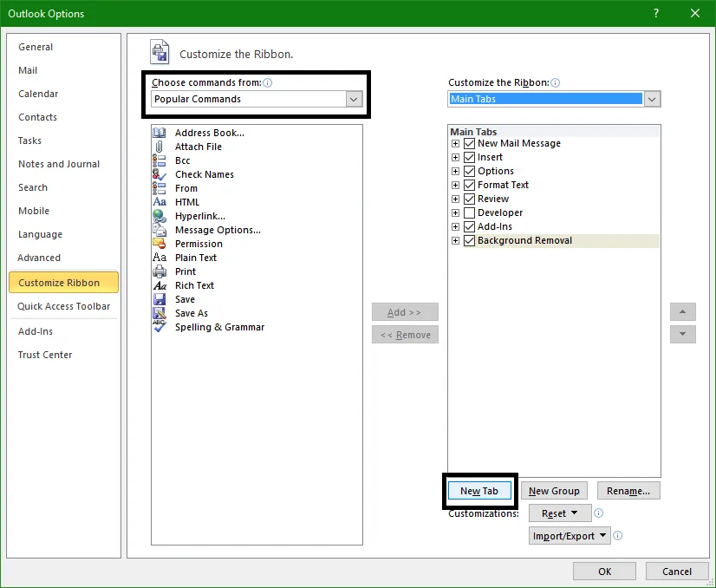The image size is (716, 588).
Task: Move selected item up with arrow button
Action: (683, 311)
